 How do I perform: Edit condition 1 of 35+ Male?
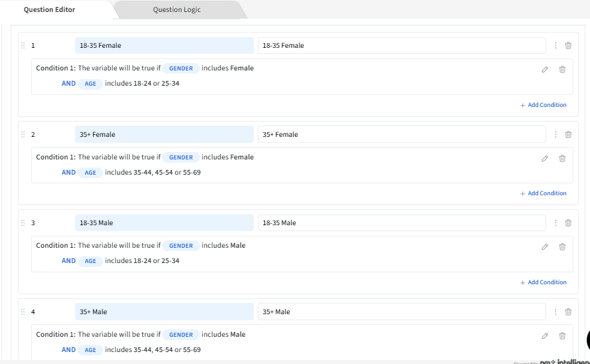545,335
